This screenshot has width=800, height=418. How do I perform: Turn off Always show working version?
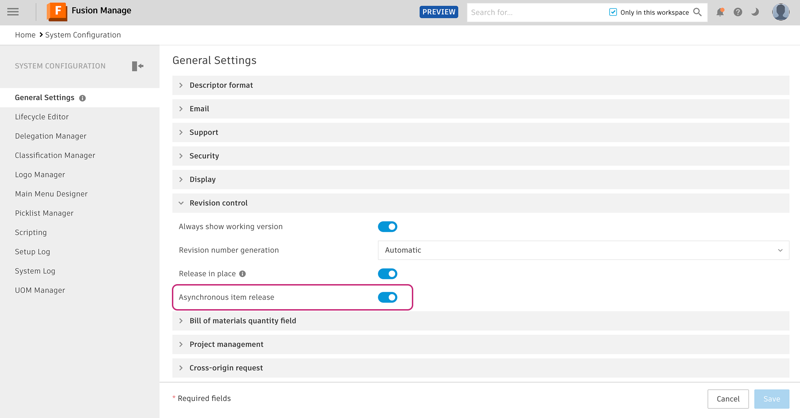387,227
